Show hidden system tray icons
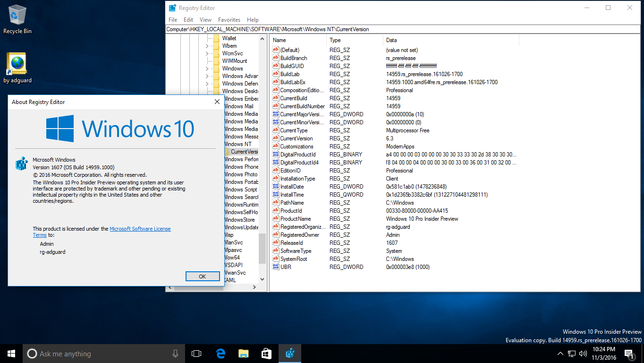Image resolution: width=644 pixels, height=363 pixels. (560, 354)
